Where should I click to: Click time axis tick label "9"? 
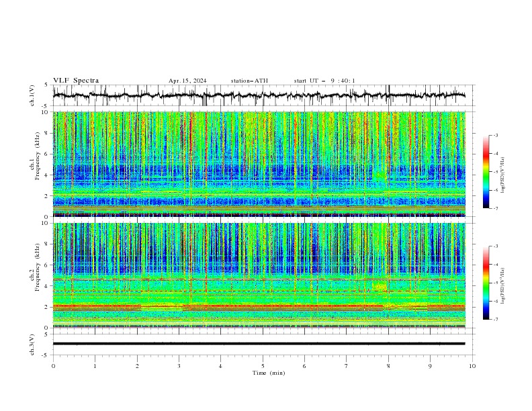(430, 366)
